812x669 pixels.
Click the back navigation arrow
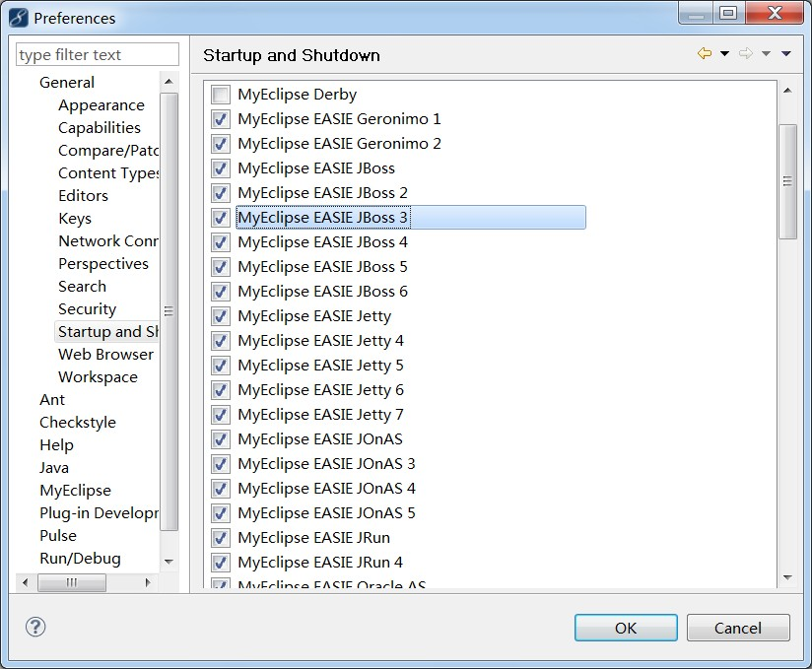click(703, 54)
